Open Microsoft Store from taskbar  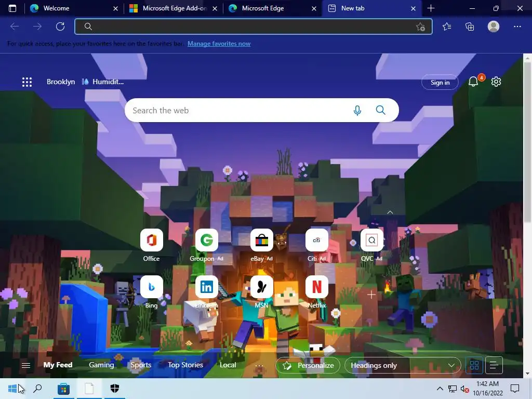[63, 389]
